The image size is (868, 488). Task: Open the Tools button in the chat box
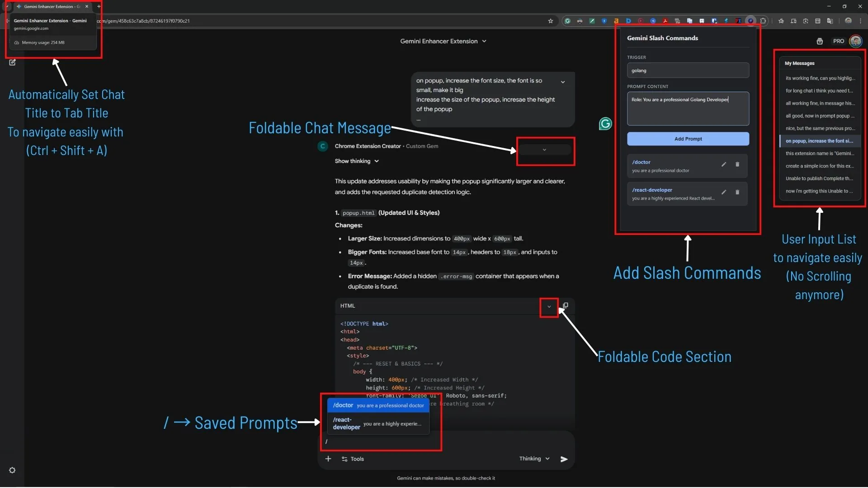tap(353, 459)
